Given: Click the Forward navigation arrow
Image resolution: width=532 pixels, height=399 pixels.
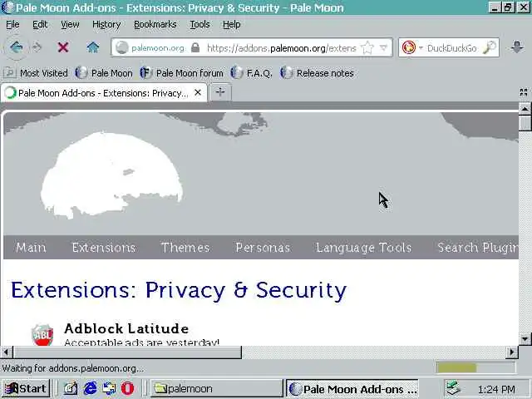Looking at the screenshot, I should tap(37, 47).
